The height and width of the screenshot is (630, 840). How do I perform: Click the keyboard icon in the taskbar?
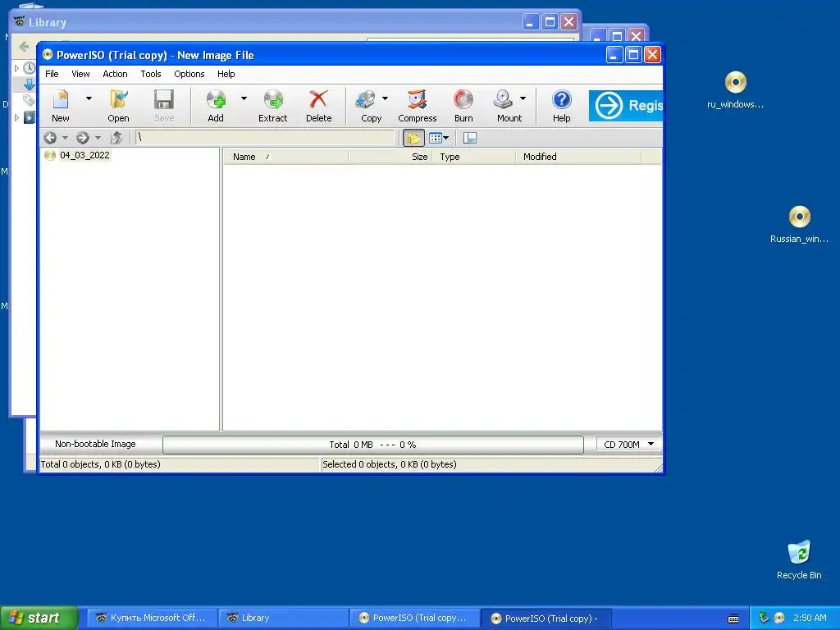coord(733,619)
